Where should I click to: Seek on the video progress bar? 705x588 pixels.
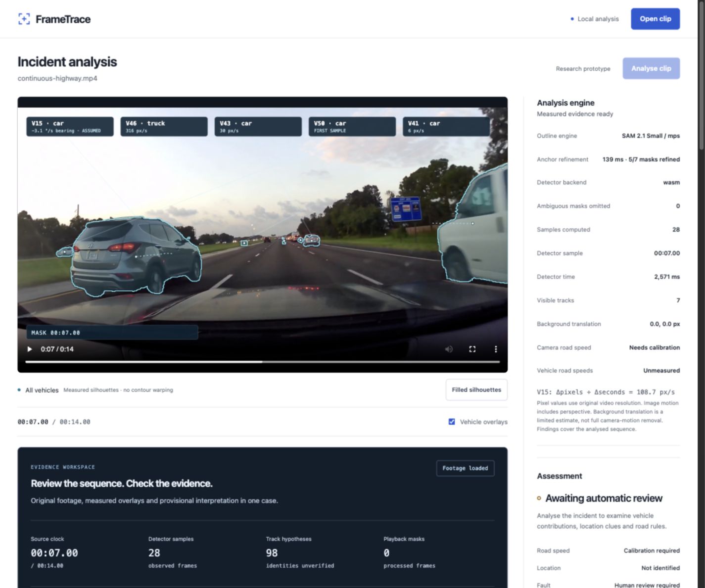tap(263, 362)
